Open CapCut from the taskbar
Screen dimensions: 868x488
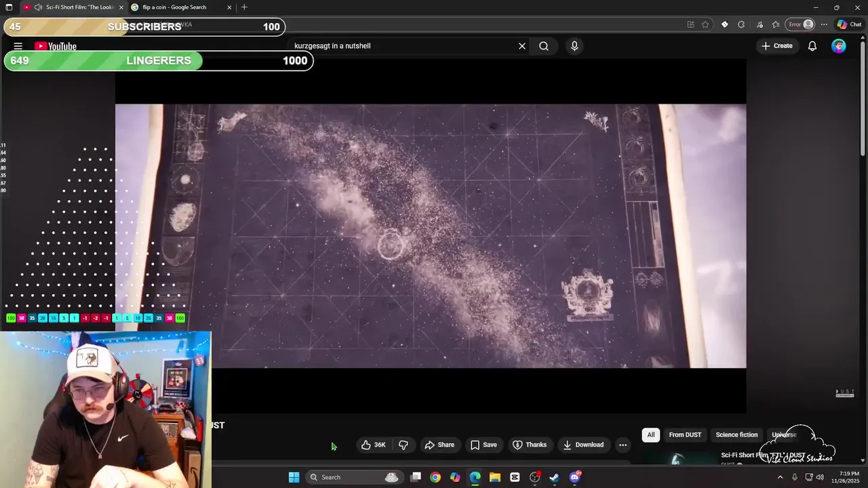(515, 477)
